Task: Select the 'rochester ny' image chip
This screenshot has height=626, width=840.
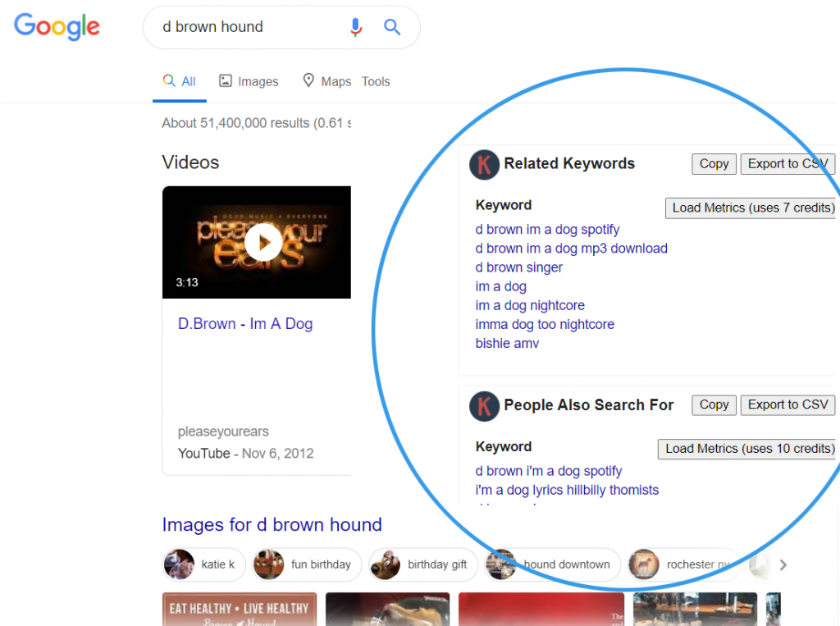Action: click(683, 564)
